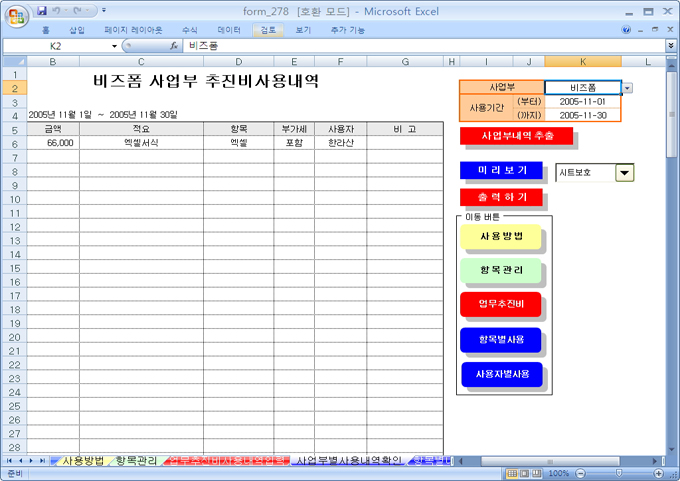Switch to the 항목관리 sheet tab
The width and height of the screenshot is (680, 481).
tap(136, 461)
